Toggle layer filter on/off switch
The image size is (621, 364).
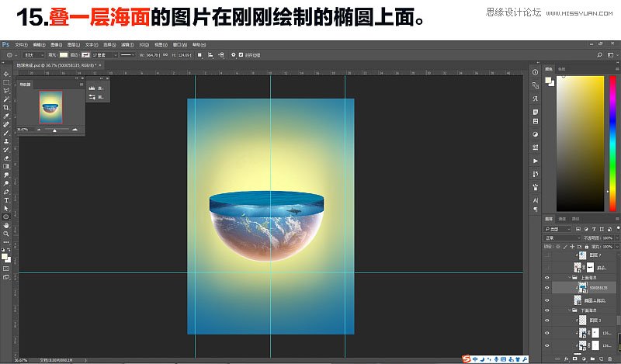pyautogui.click(x=618, y=228)
